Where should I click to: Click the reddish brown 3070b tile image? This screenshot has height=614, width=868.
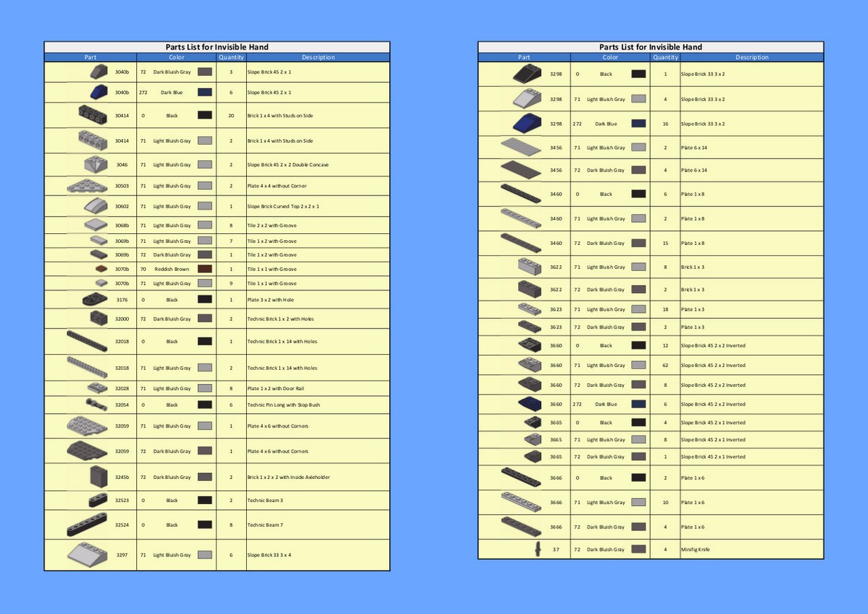(x=102, y=269)
